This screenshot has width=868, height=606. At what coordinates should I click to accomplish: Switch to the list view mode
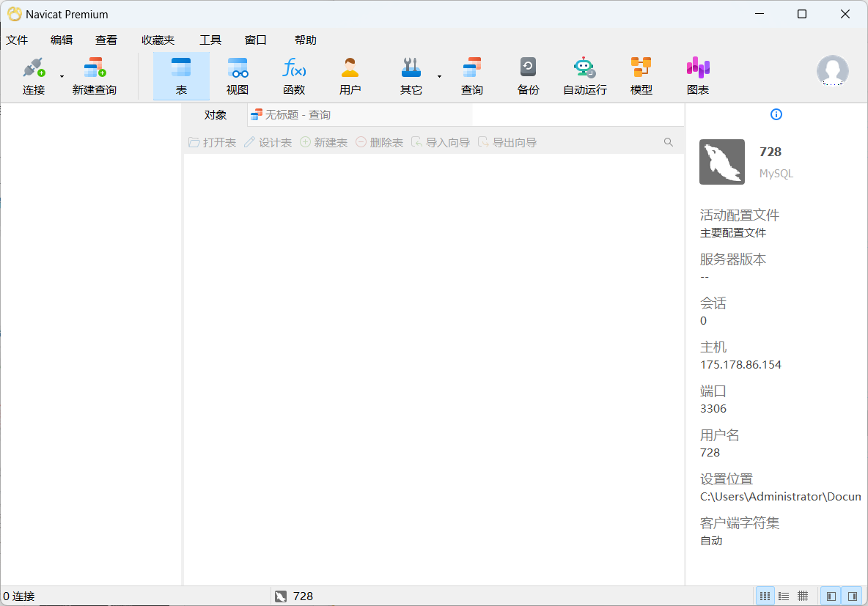[x=784, y=596]
